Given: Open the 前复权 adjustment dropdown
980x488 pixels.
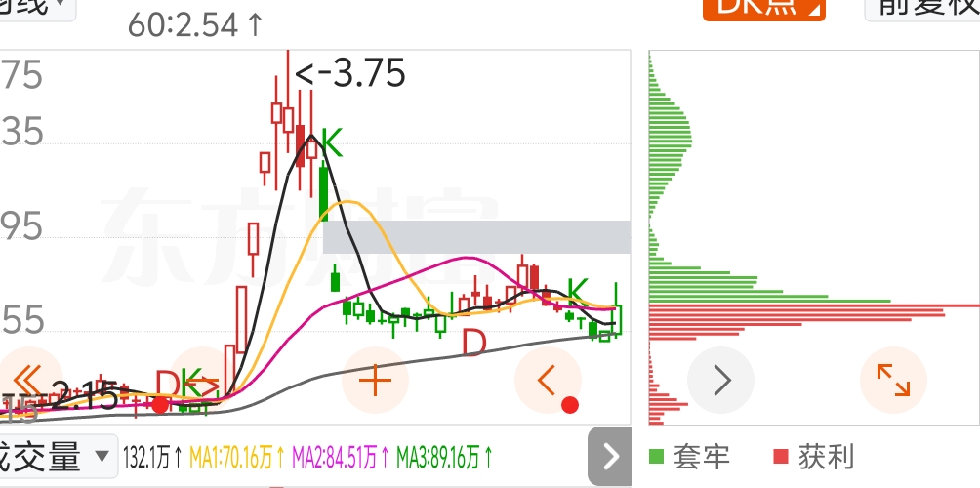Looking at the screenshot, I should click(x=922, y=9).
